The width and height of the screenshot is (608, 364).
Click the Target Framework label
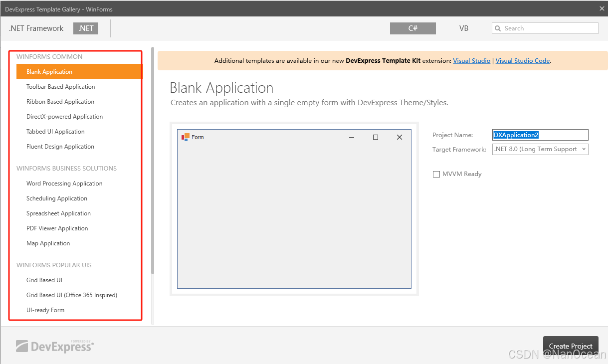coord(459,150)
